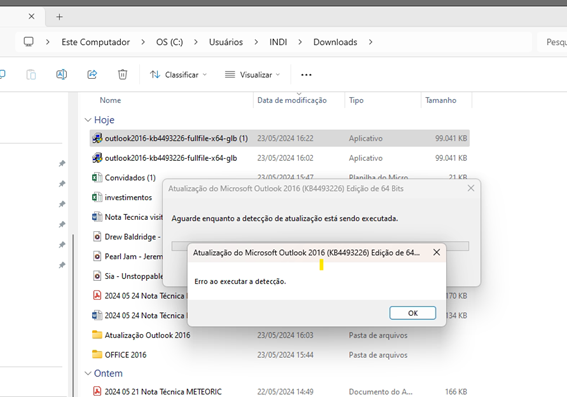The width and height of the screenshot is (567, 397).
Task: Select 2024 05 24 Nota Técnica Word file
Action: coord(146,316)
